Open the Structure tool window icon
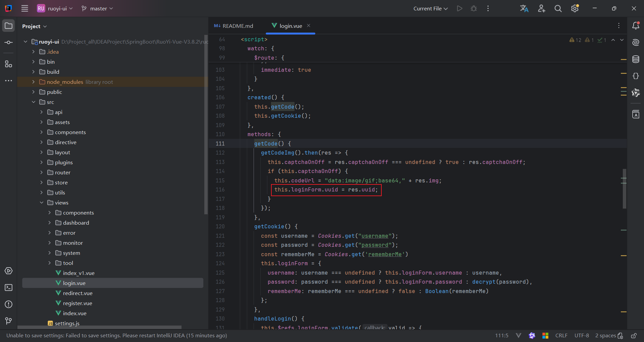Viewport: 644px width, 342px height. pyautogui.click(x=9, y=64)
